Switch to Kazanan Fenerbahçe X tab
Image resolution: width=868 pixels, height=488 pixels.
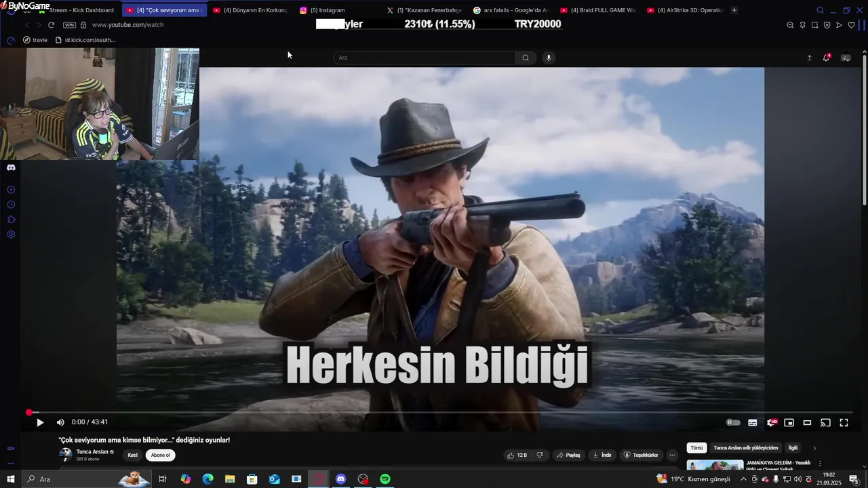(424, 10)
